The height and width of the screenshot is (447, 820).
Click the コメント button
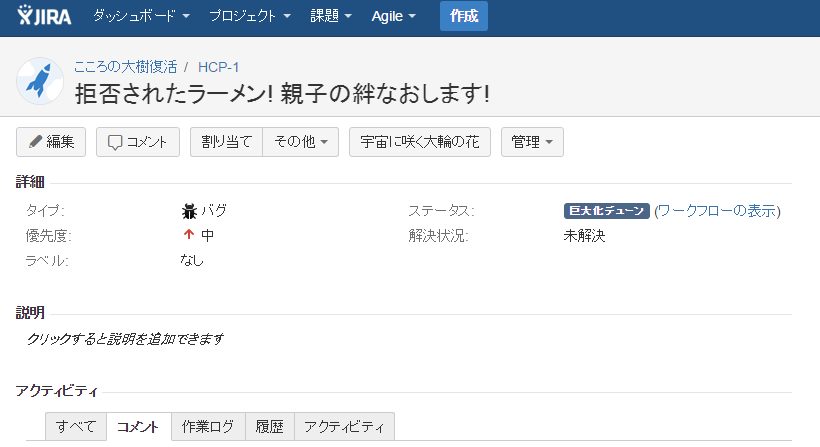coord(138,142)
